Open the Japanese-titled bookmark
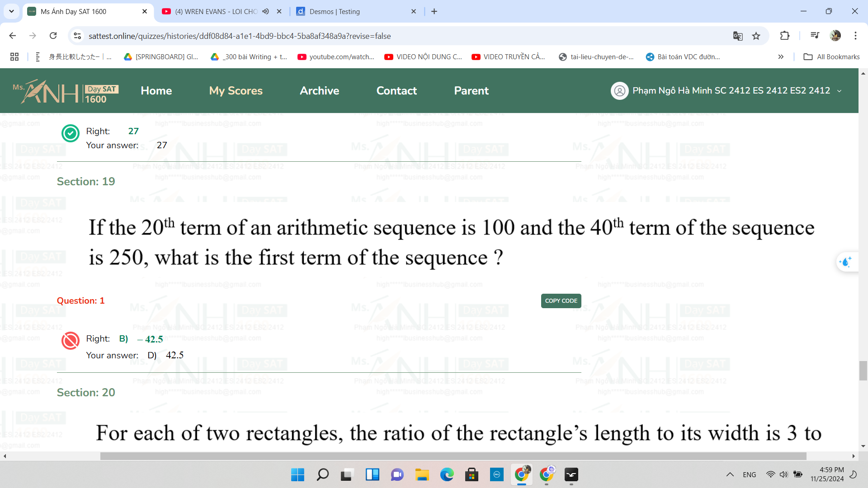This screenshot has height=488, width=868. (x=72, y=56)
